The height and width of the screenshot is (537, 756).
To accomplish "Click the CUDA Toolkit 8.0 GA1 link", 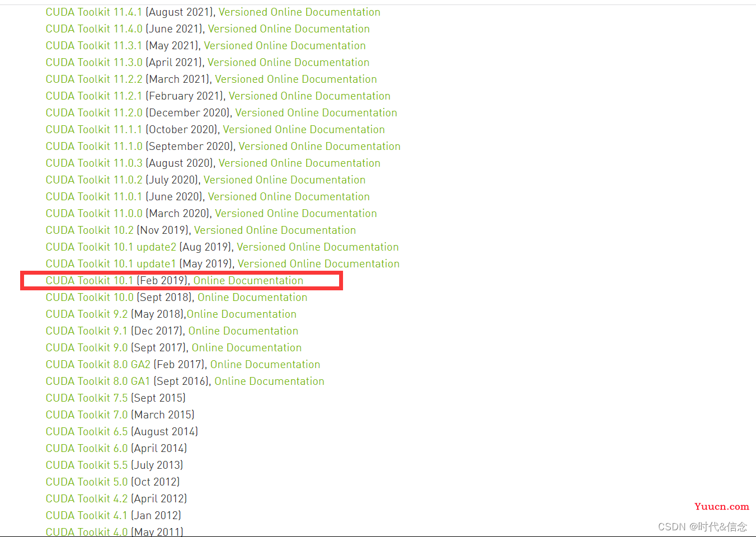I will pyautogui.click(x=98, y=381).
